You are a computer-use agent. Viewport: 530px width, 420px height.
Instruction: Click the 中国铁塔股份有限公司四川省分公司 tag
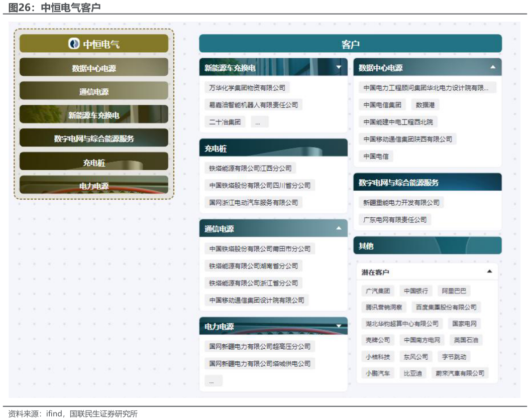pyautogui.click(x=260, y=185)
